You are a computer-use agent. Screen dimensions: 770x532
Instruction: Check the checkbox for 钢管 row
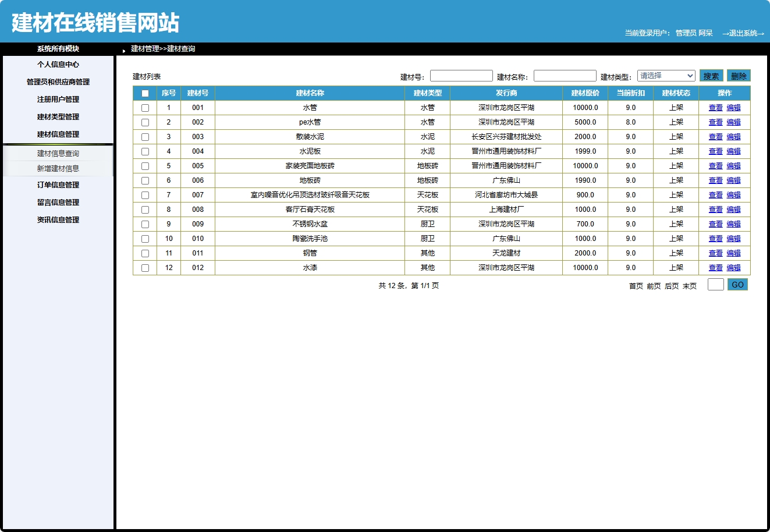(145, 253)
